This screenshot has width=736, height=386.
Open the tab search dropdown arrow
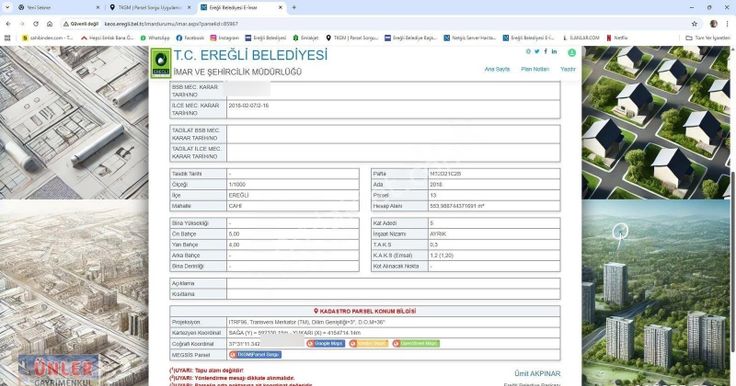pos(7,8)
